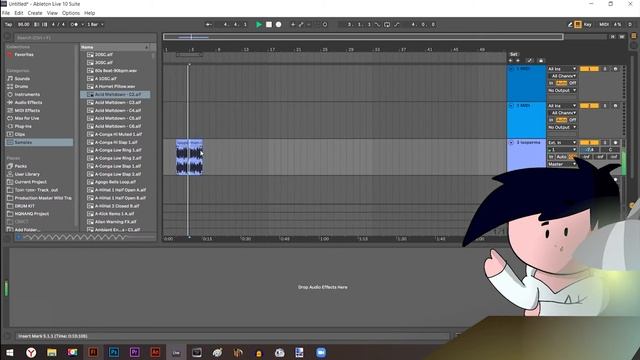Select the Drums category icon
This screenshot has height=360, width=640.
pos(10,87)
